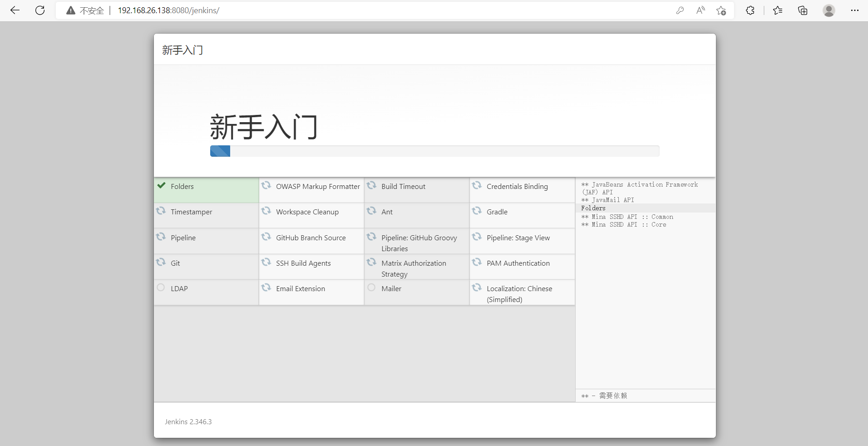
Task: Click the OWASP Markup Formatter label
Action: click(x=318, y=187)
